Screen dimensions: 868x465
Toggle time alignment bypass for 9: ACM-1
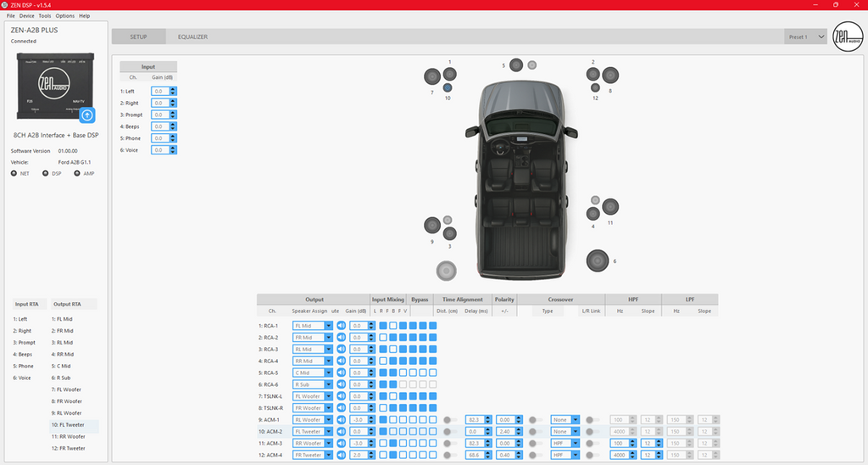(448, 420)
